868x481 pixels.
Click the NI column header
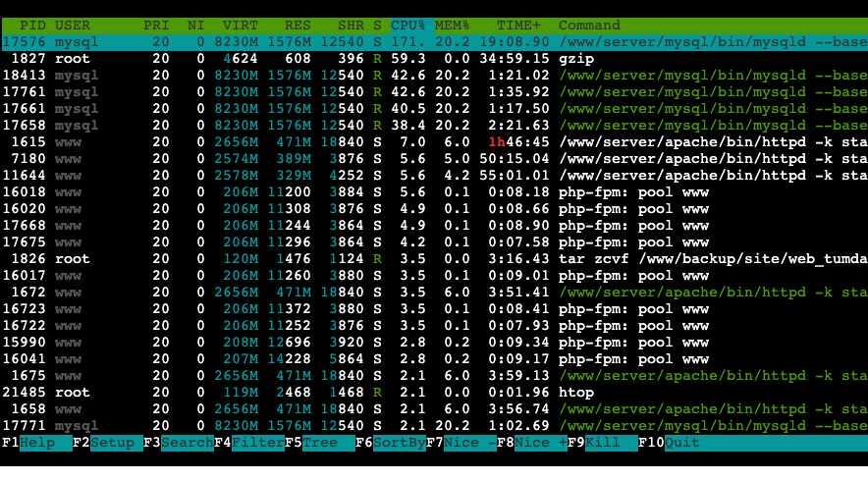pyautogui.click(x=196, y=26)
